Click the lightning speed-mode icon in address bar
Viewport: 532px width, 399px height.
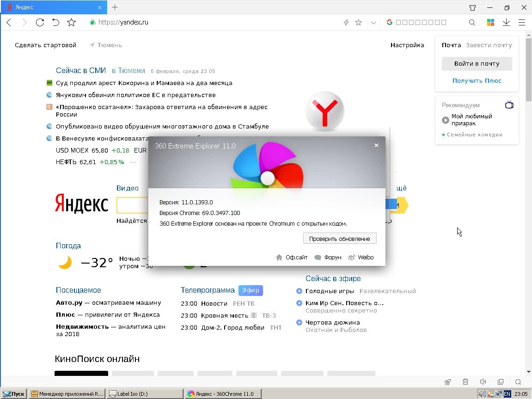pos(346,22)
